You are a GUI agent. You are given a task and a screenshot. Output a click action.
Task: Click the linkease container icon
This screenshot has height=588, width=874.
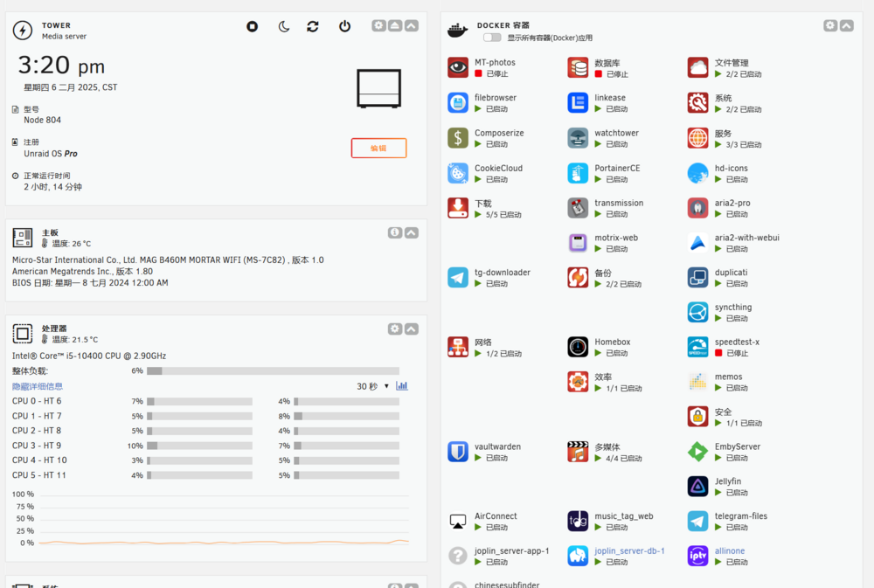(x=578, y=102)
